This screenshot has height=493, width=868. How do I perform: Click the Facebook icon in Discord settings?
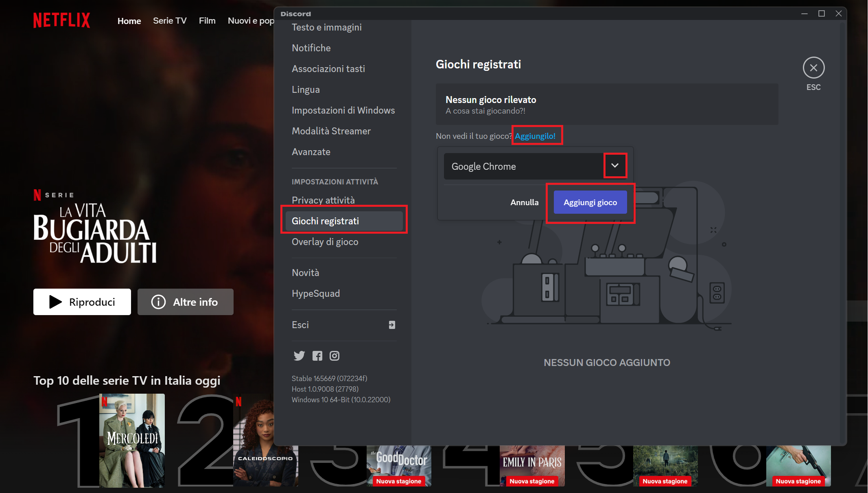[x=317, y=355]
